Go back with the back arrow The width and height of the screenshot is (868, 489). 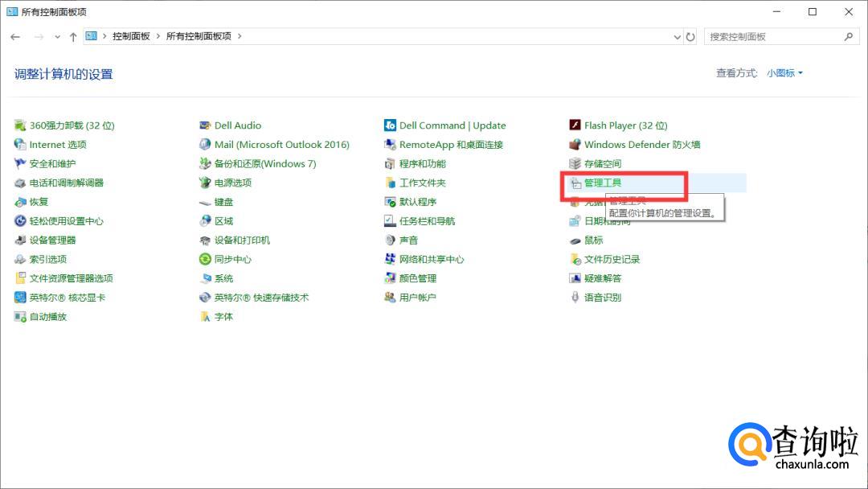[15, 37]
